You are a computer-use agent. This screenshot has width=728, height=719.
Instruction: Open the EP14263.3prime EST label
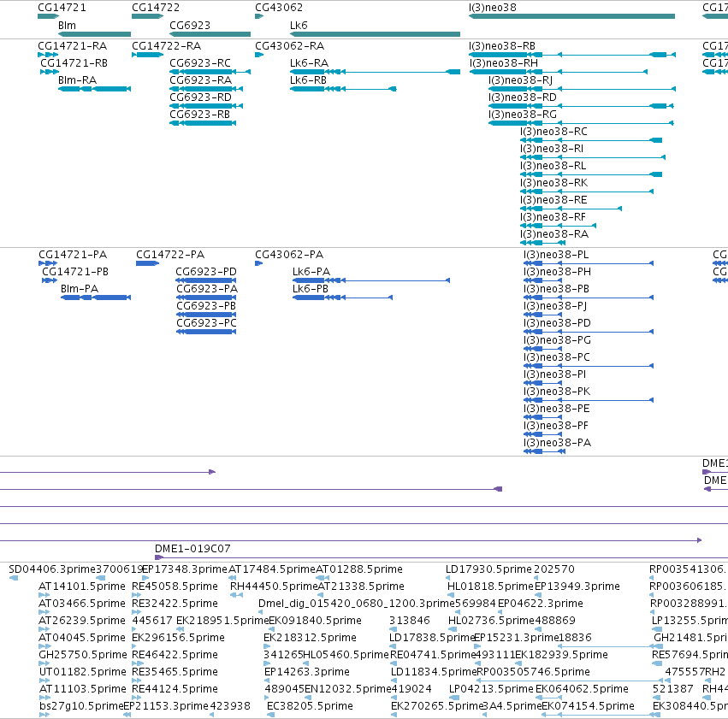(307, 672)
